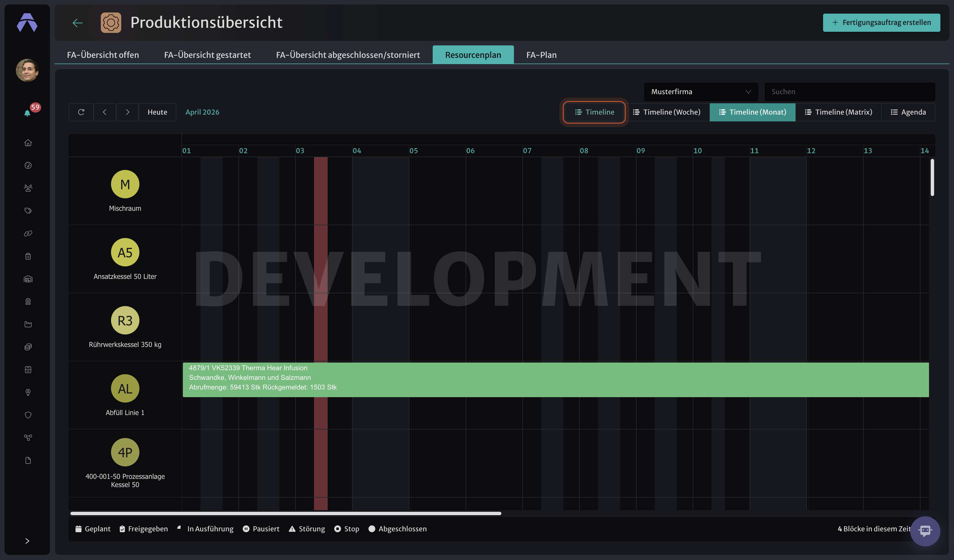Viewport: 954px width, 560px height.
Task: Switch to FA-Übersicht offen tab
Action: click(x=103, y=55)
